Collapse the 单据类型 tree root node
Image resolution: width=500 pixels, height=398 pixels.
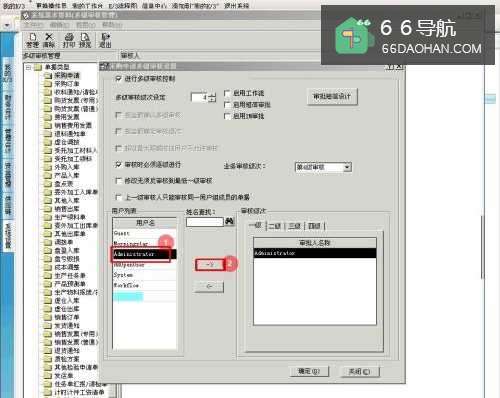click(29, 67)
